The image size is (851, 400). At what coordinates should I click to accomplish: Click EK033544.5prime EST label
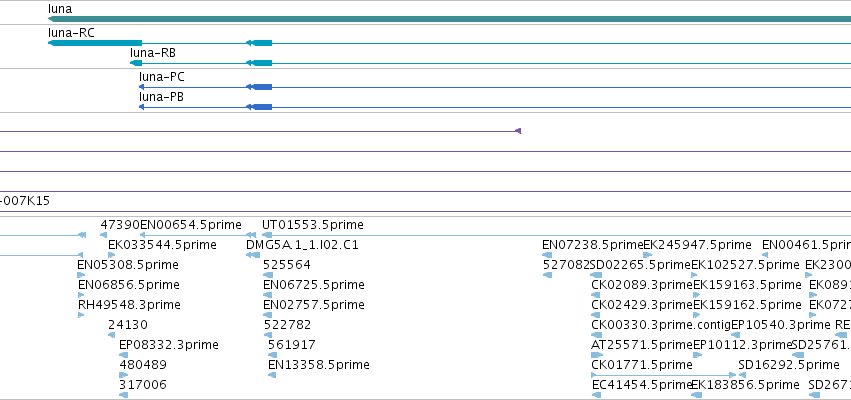162,245
